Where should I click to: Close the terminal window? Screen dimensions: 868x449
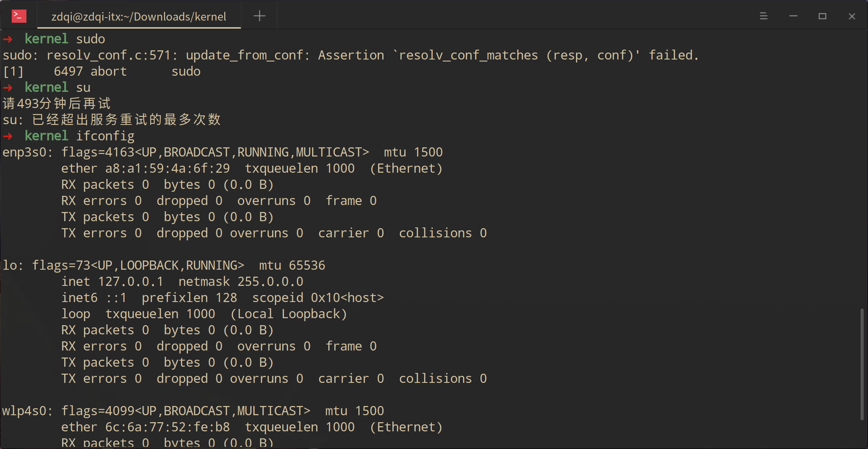coord(852,16)
